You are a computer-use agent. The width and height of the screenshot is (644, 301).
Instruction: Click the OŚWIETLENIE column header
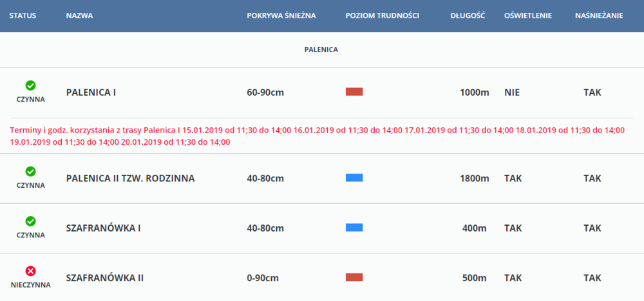click(x=528, y=16)
